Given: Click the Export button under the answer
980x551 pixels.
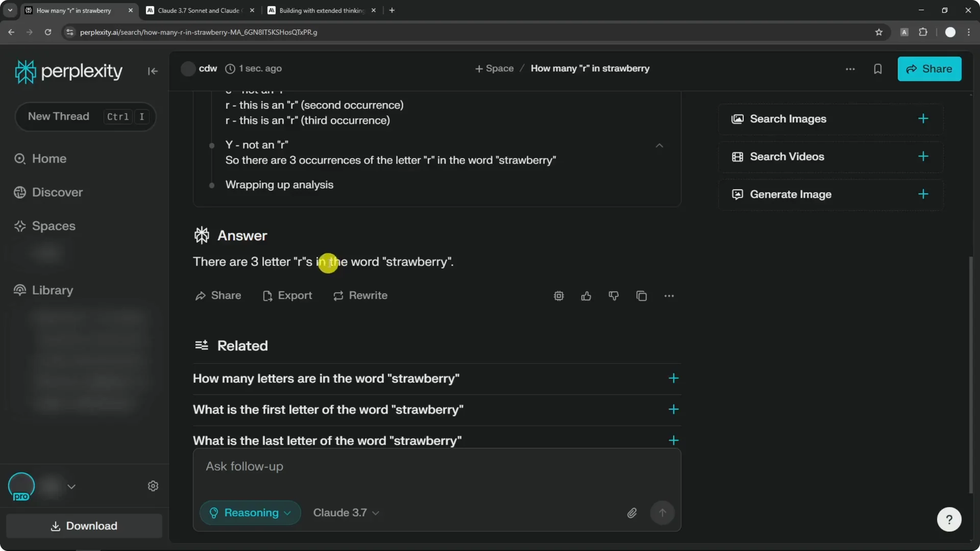Looking at the screenshot, I should click(287, 295).
